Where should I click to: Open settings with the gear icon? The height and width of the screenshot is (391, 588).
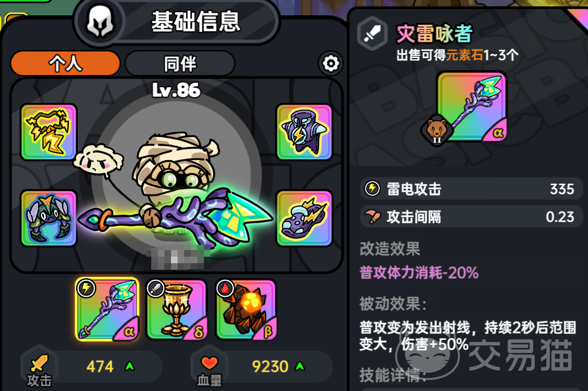tap(330, 64)
